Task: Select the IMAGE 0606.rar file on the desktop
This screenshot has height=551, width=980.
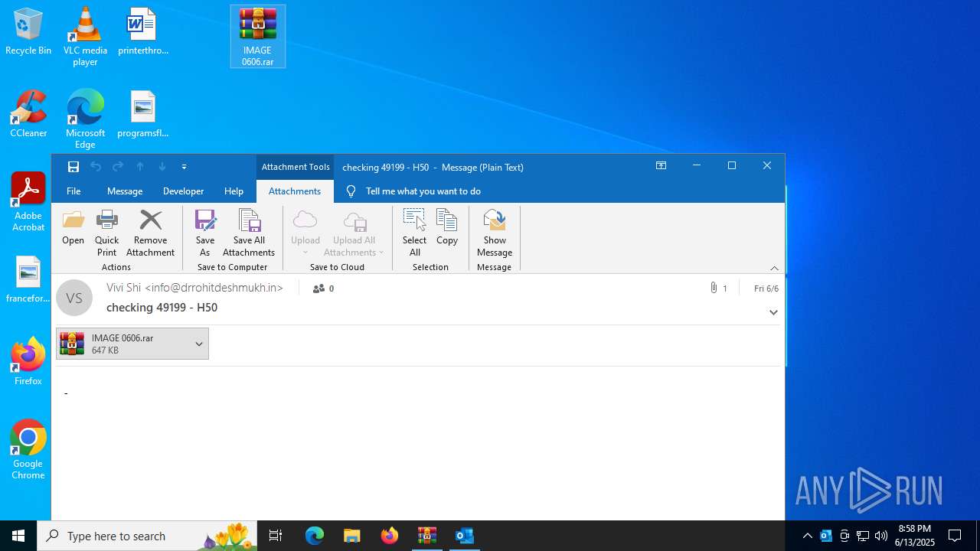Action: pos(258,37)
